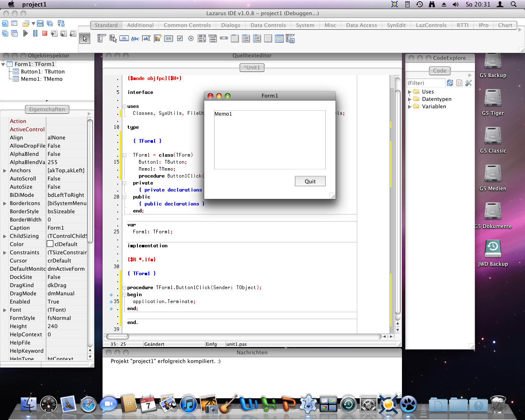Start the program with the Run icon
The height and width of the screenshot is (420, 525).
click(x=25, y=33)
